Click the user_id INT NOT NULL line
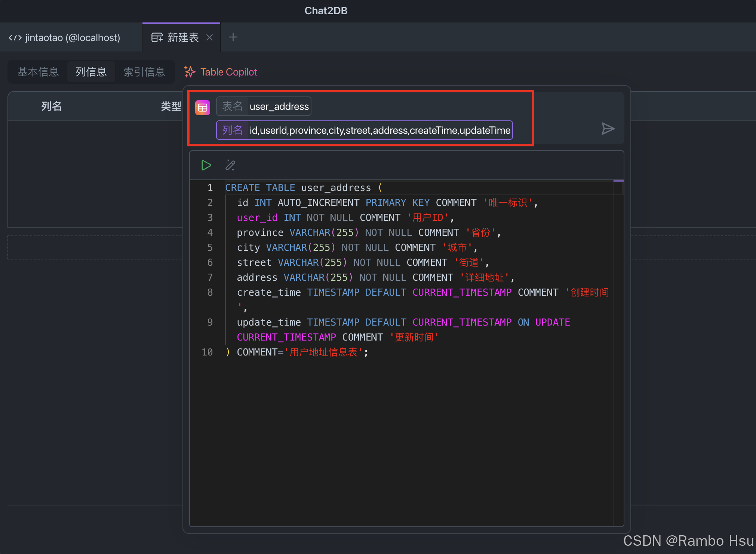The height and width of the screenshot is (554, 756). point(345,218)
